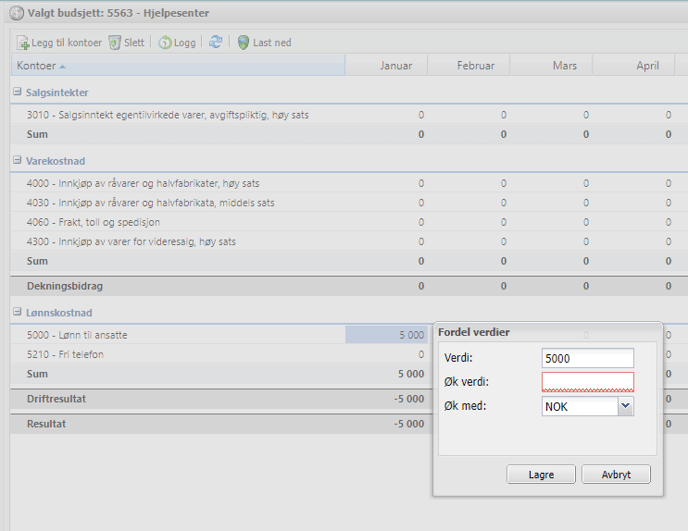
Task: Click the Verdi input field
Action: pyautogui.click(x=587, y=358)
